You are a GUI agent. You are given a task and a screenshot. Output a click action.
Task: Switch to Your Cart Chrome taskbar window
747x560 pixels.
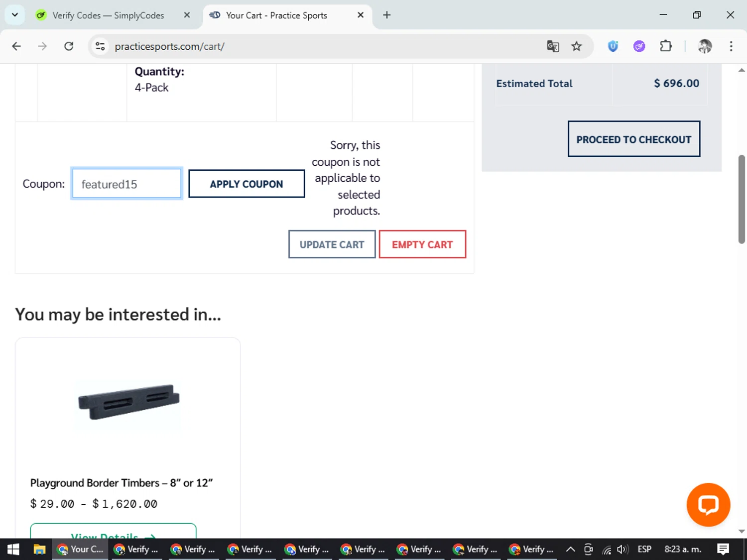pyautogui.click(x=80, y=549)
